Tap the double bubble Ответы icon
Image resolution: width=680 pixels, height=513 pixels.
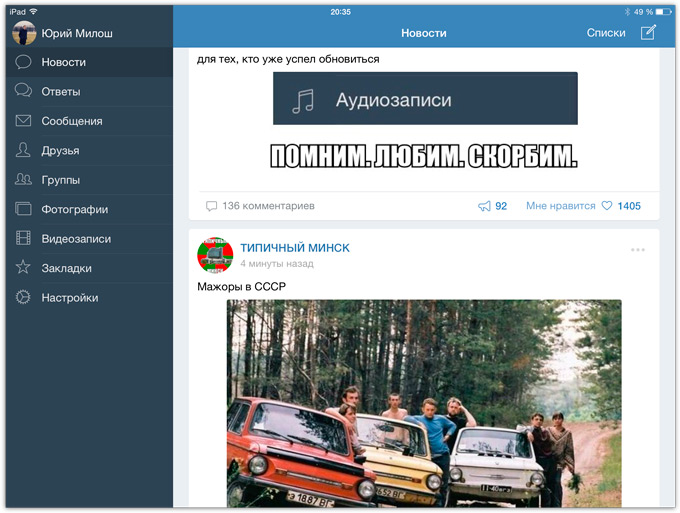(x=23, y=91)
